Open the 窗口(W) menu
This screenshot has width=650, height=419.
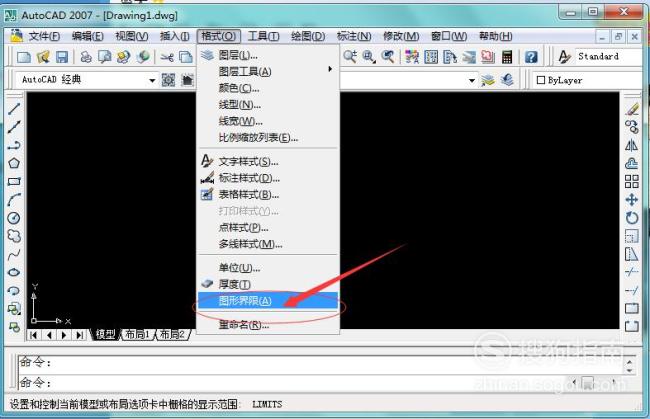tap(449, 36)
